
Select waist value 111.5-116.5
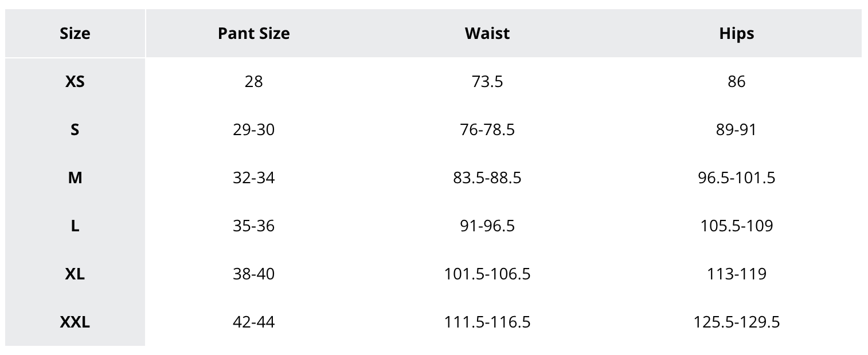[x=487, y=322]
